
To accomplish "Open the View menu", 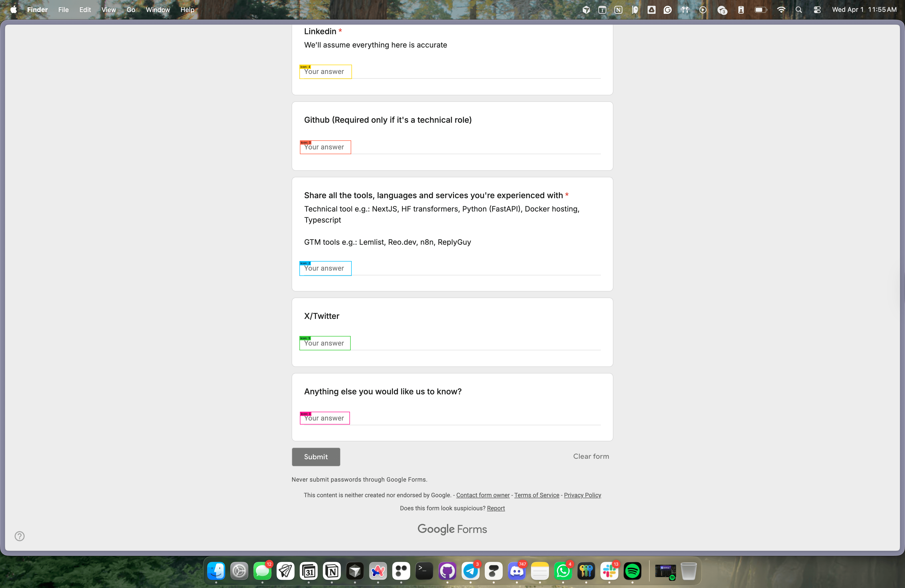I will click(108, 10).
